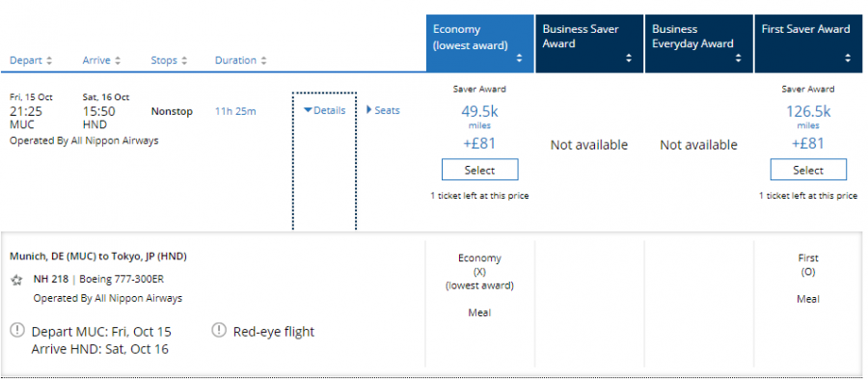Click the Star Alliance icon beside NH 218
Screen dimensions: 868x380
pyautogui.click(x=16, y=281)
